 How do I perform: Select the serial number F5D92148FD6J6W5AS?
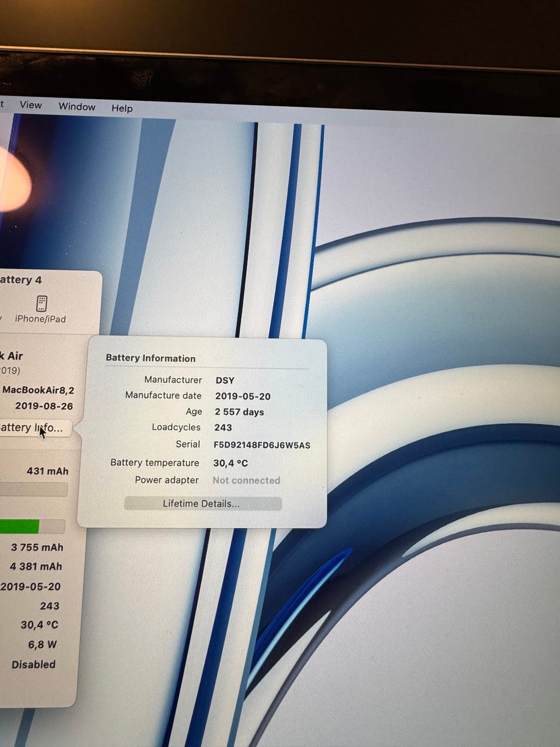click(x=262, y=445)
